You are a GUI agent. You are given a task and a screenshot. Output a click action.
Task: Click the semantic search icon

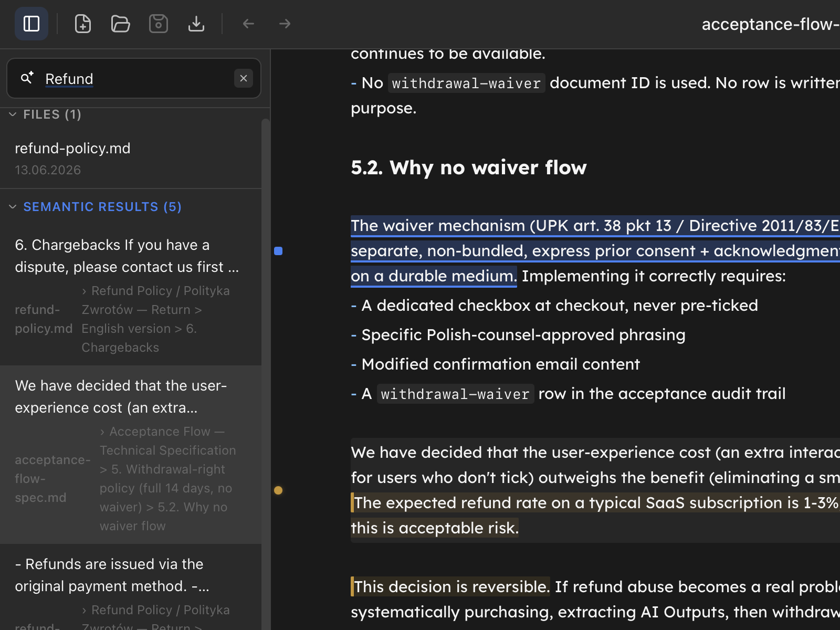coord(27,78)
